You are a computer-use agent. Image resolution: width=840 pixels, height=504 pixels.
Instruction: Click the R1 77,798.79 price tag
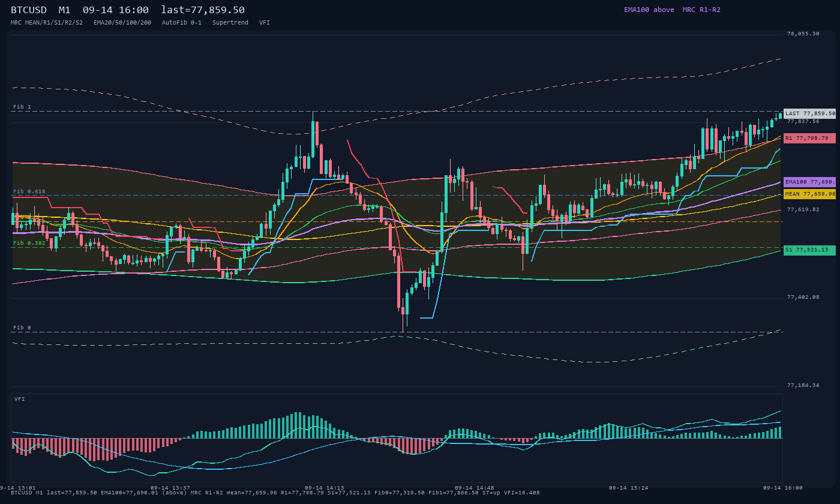tap(809, 138)
